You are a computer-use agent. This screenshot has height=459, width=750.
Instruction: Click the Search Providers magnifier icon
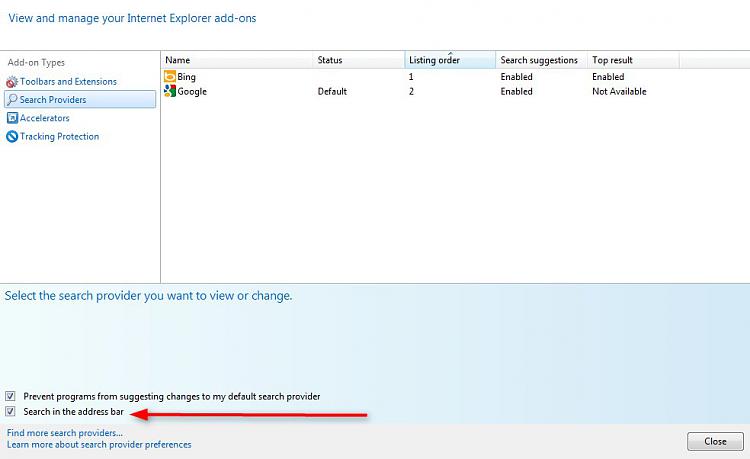(12, 99)
